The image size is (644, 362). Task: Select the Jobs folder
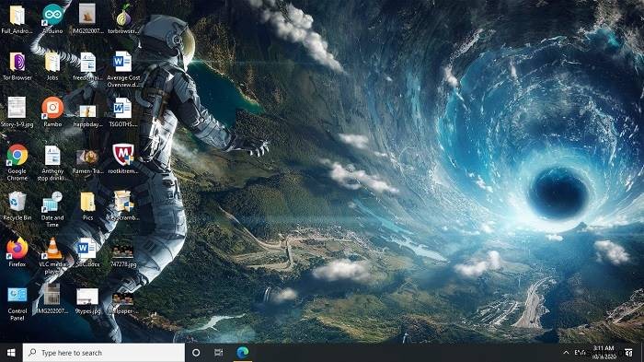(x=52, y=62)
